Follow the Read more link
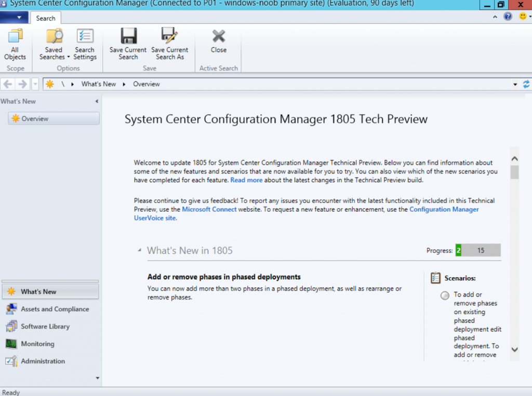 246,180
